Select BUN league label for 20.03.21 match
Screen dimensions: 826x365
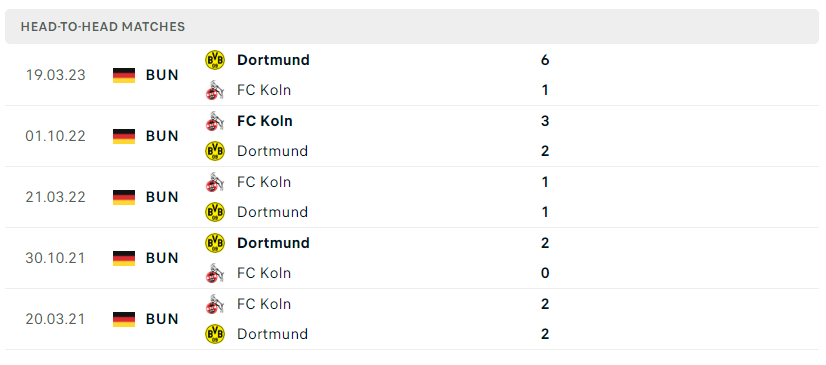click(x=162, y=319)
